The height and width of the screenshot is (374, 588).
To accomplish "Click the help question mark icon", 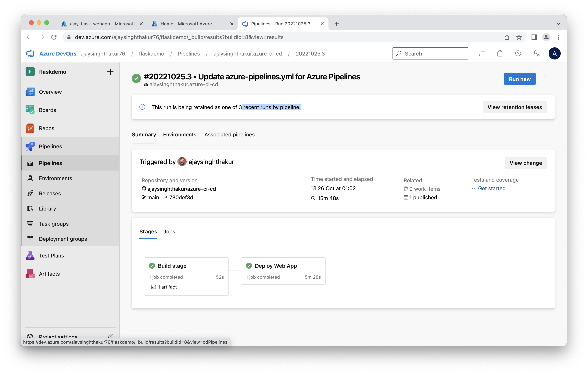I will coord(518,53).
